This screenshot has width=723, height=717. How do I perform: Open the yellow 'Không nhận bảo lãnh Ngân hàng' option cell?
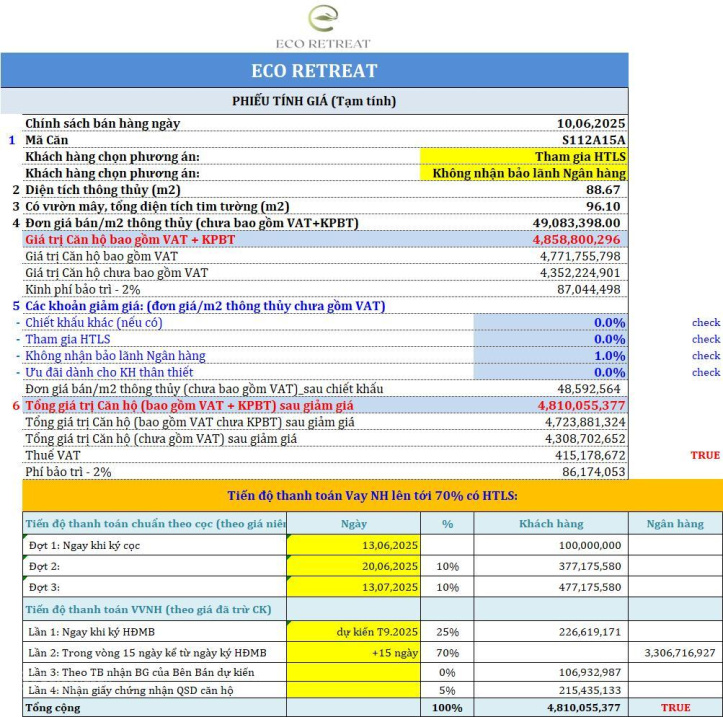[x=524, y=173]
